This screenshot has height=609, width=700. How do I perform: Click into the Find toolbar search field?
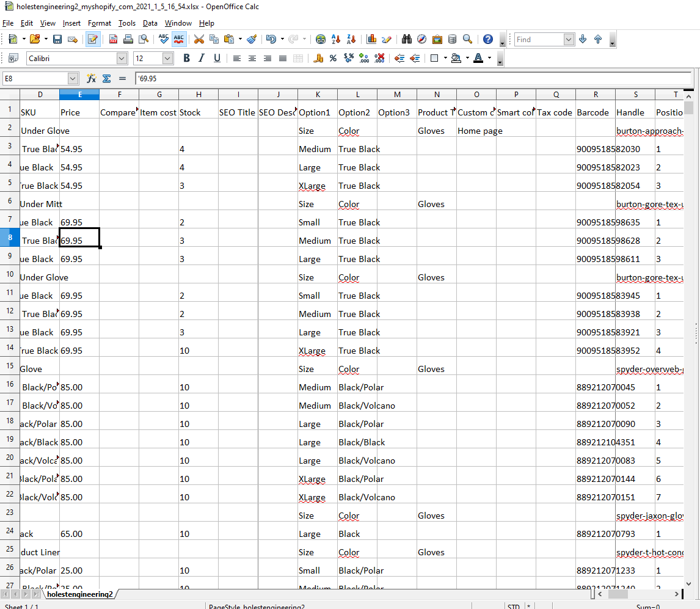(539, 39)
